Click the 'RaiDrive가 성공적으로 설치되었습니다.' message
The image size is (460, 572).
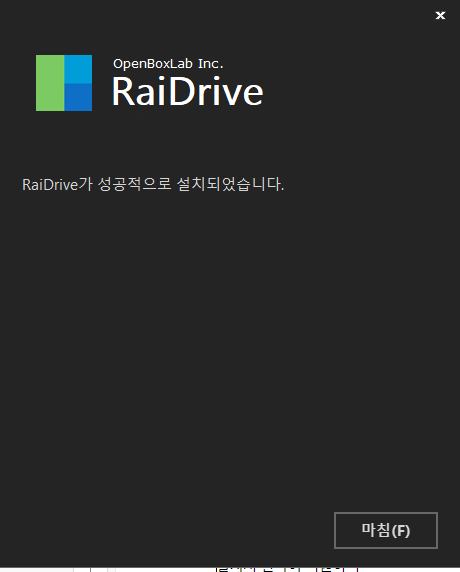point(153,184)
